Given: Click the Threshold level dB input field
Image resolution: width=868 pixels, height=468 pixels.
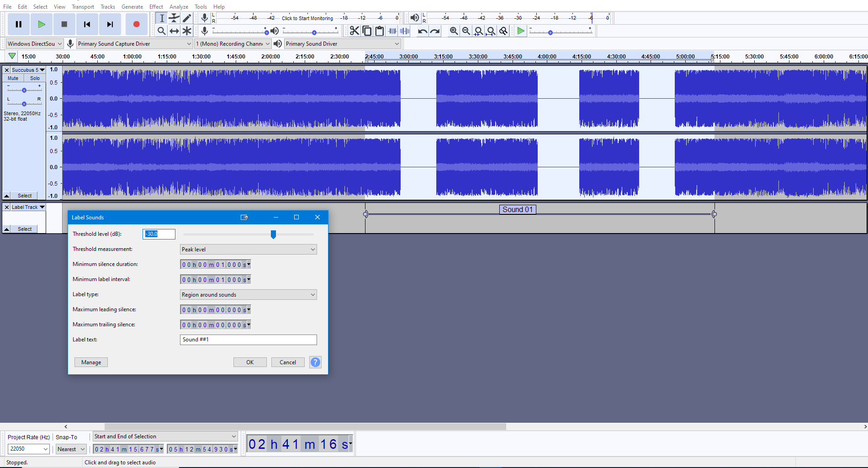Looking at the screenshot, I should click(159, 234).
